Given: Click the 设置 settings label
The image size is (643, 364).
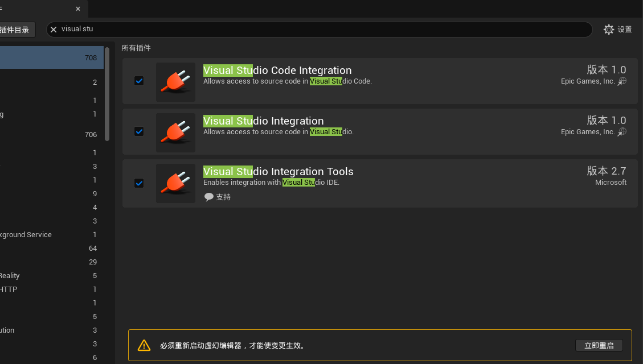Looking at the screenshot, I should (625, 30).
